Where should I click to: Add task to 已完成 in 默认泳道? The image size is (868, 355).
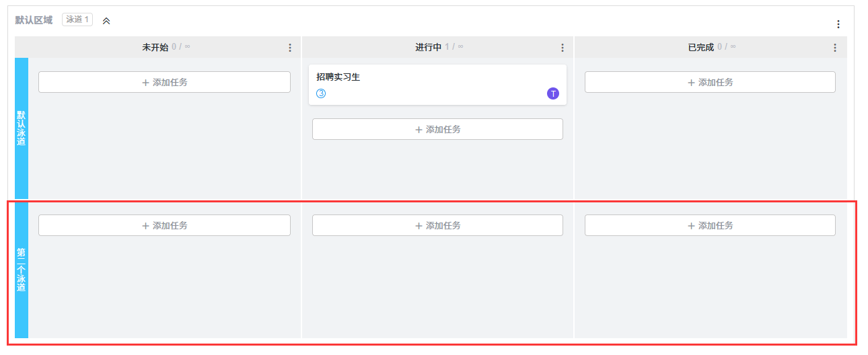tap(710, 82)
